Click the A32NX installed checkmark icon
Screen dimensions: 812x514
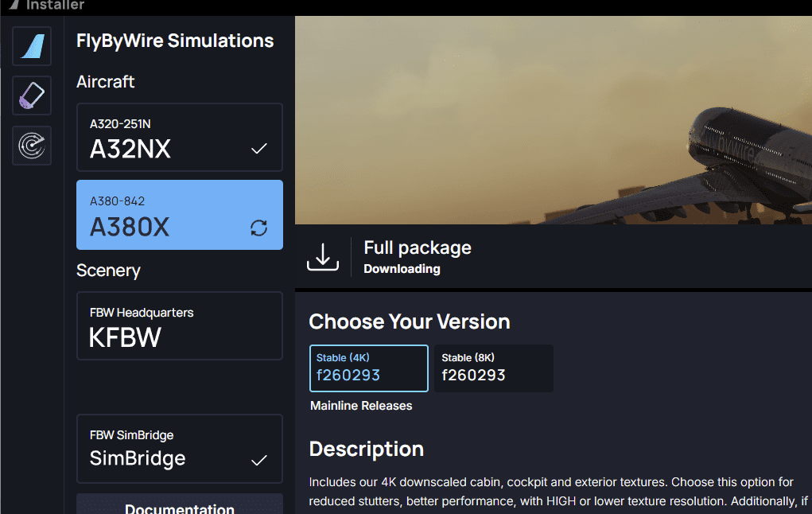coord(259,149)
